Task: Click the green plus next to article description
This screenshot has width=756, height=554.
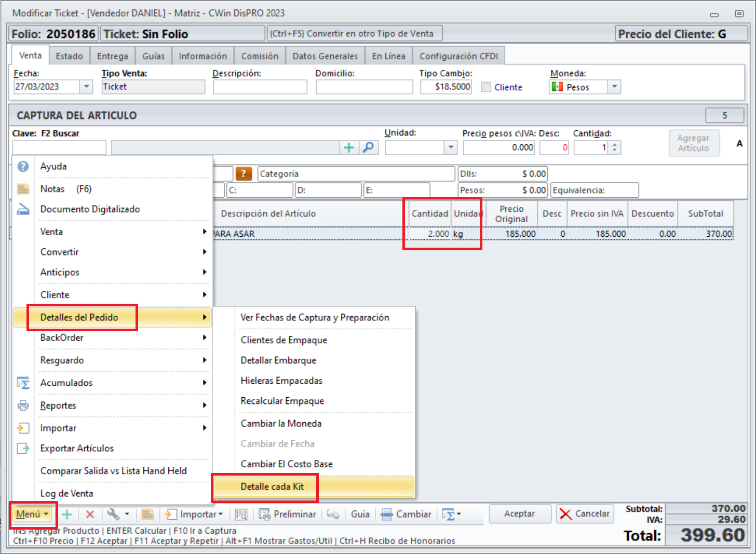Action: tap(349, 147)
